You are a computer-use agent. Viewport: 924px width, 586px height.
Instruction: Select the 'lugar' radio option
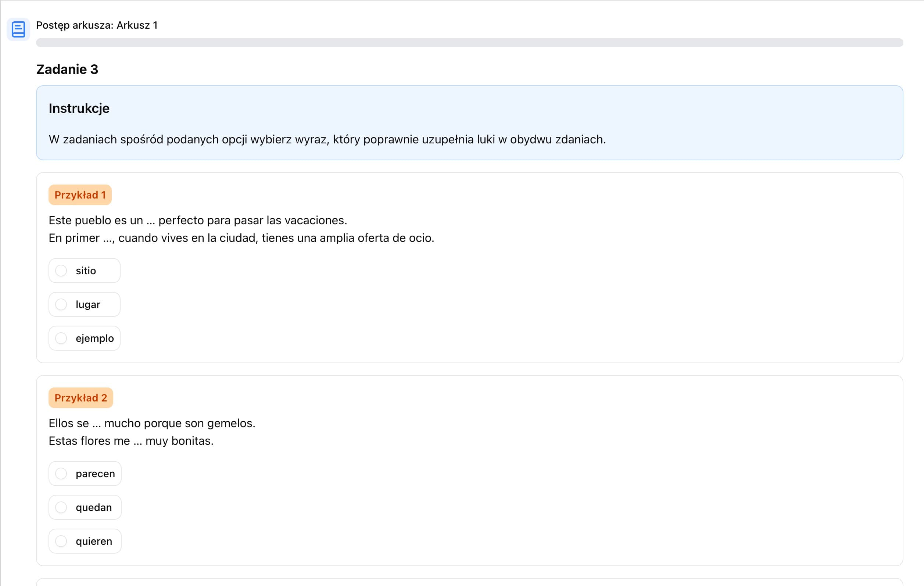click(x=85, y=304)
